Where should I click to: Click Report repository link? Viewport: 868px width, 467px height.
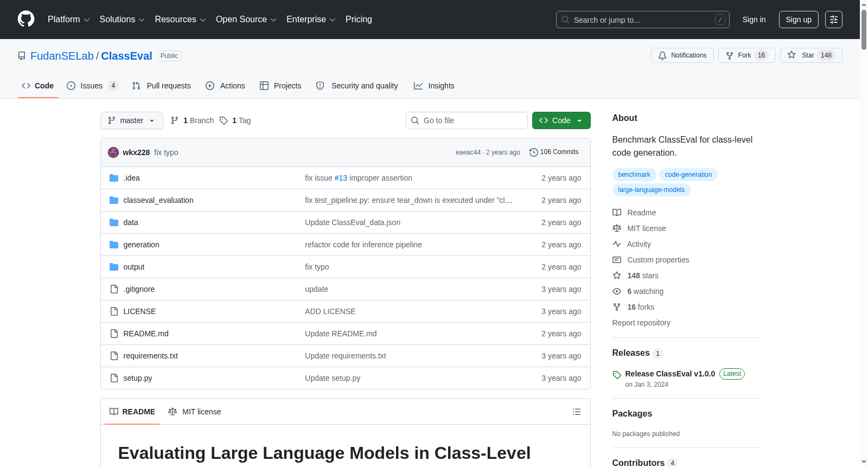click(x=641, y=323)
